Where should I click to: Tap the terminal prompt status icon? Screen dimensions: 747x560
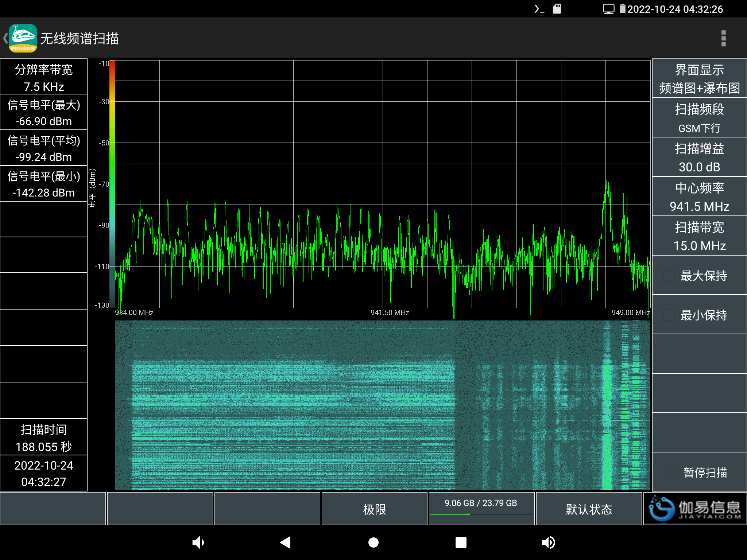tap(539, 9)
